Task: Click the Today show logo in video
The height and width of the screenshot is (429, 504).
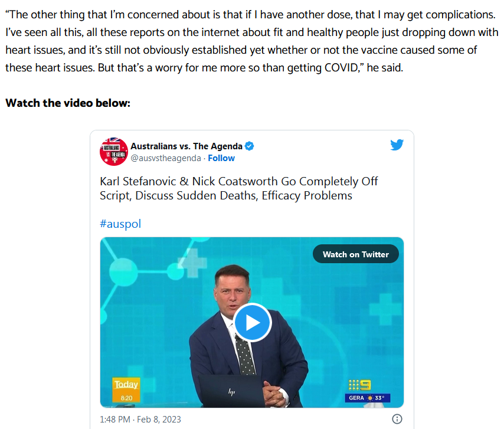Action: [x=126, y=385]
